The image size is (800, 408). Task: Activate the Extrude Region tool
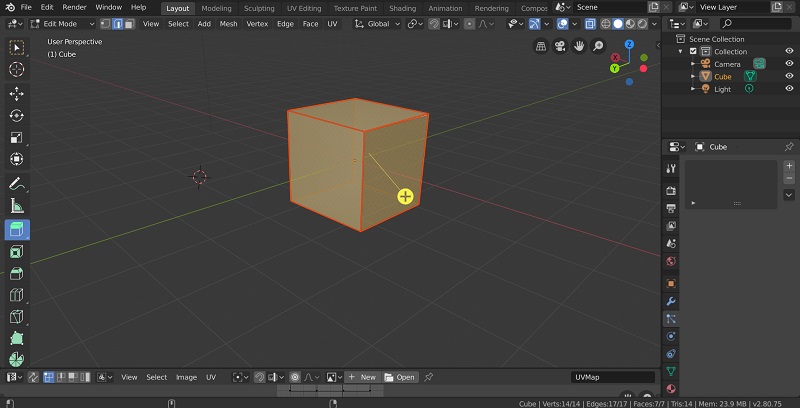point(17,229)
